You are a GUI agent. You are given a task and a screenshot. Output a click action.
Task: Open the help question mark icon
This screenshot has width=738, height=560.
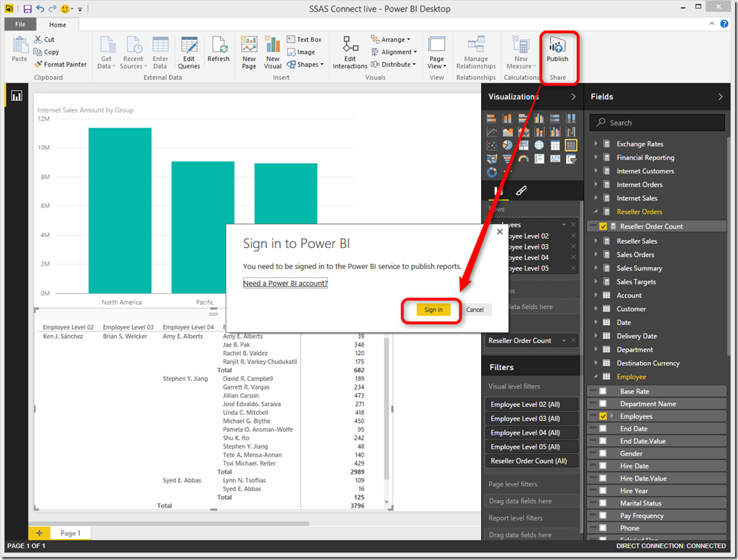[x=724, y=24]
